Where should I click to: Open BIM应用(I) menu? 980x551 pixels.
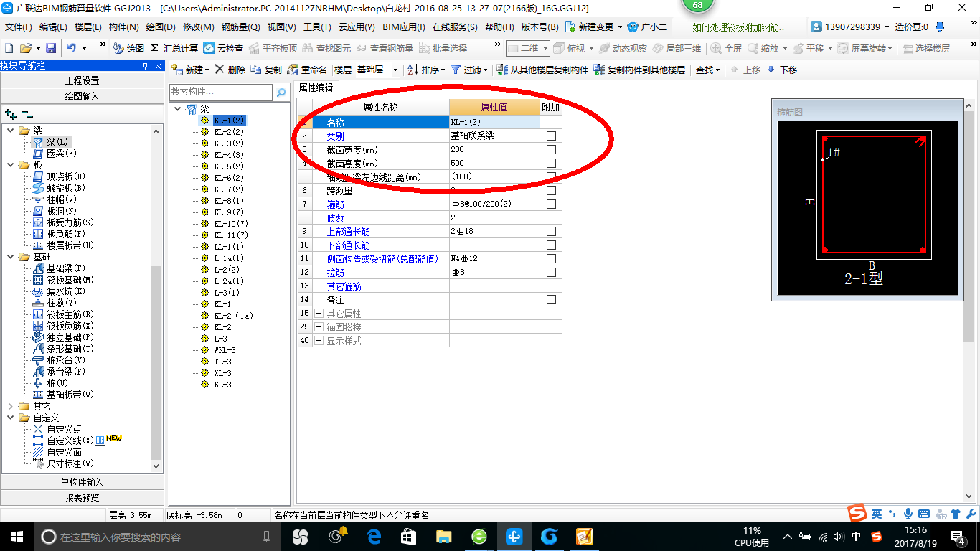[404, 27]
